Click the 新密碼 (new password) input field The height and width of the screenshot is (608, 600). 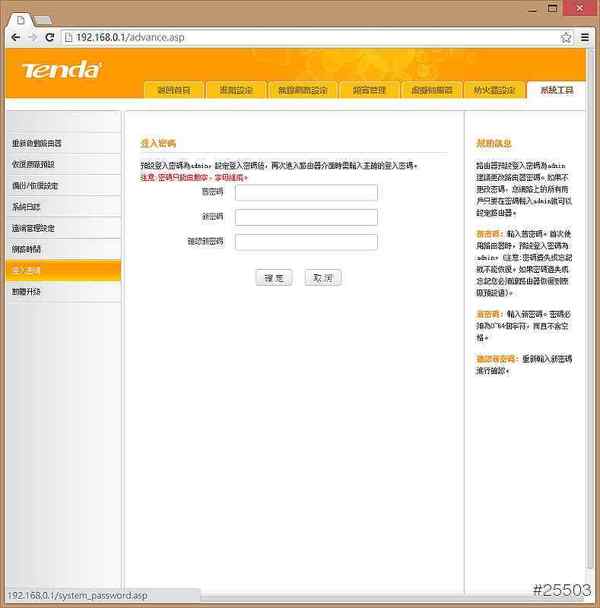click(x=306, y=217)
